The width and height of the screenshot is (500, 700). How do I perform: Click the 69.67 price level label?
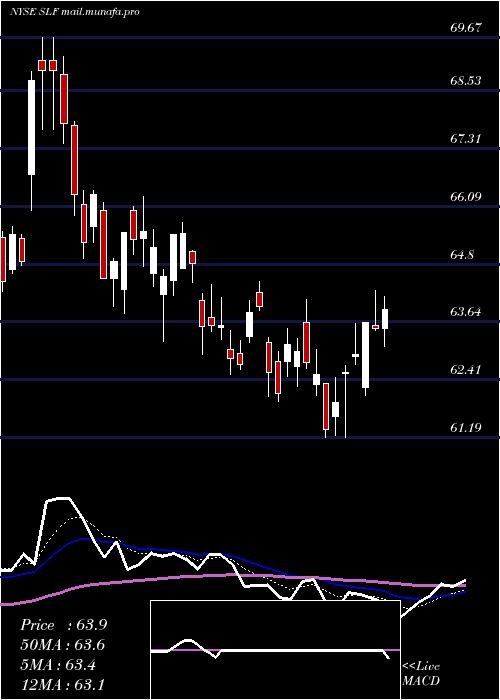pos(466,28)
